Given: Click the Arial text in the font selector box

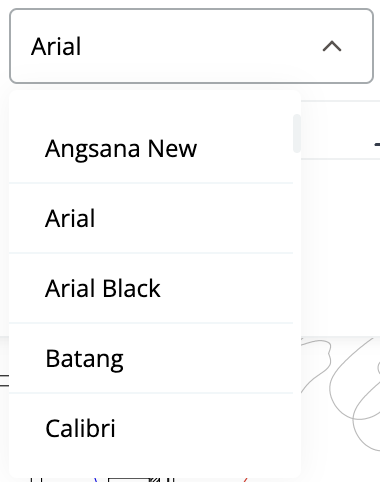Looking at the screenshot, I should 56,46.
